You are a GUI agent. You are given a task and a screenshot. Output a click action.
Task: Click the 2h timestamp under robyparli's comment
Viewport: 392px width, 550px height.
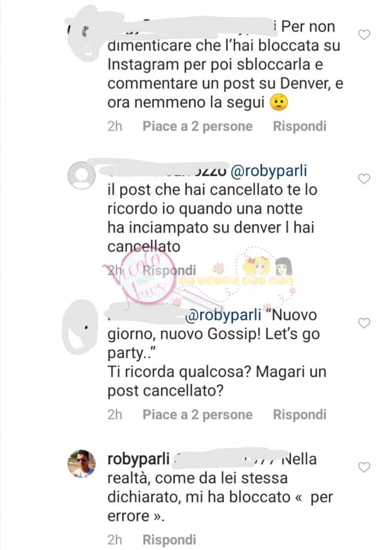(x=115, y=539)
